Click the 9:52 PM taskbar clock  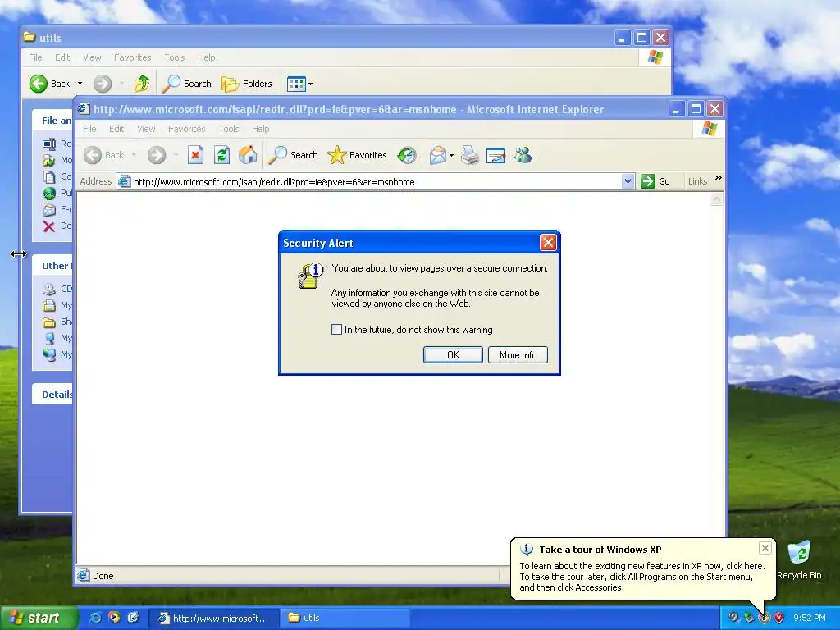[809, 618]
